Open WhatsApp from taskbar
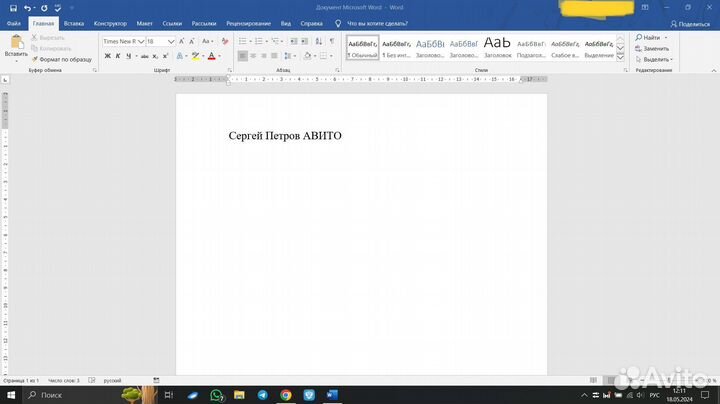Screen dimensions: 720x404 pyautogui.click(x=217, y=395)
